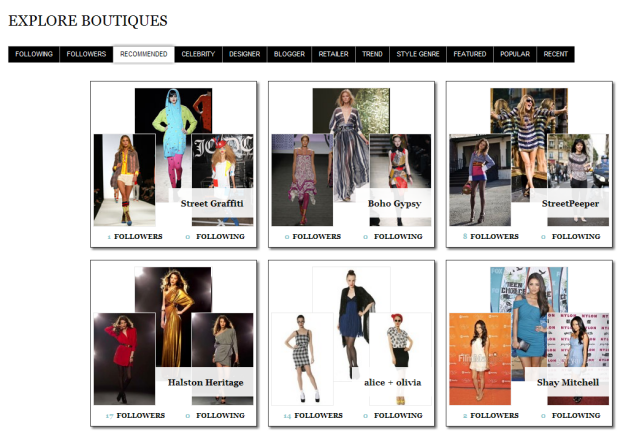View who the StreetPeeper boutique is following
This screenshot has height=433, width=640.
coord(576,237)
